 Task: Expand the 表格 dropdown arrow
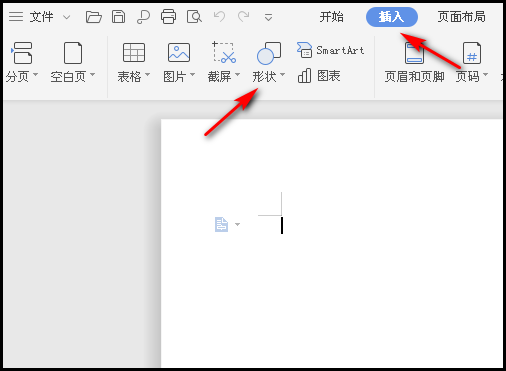coord(147,74)
